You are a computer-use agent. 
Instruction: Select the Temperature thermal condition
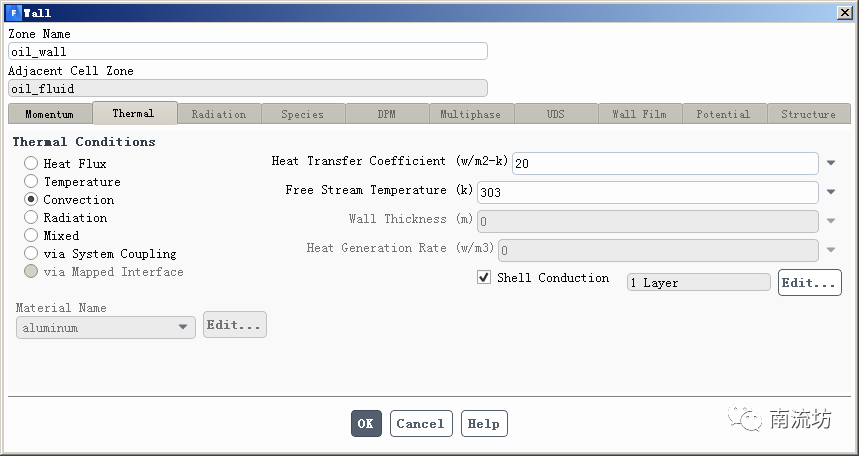pos(72,181)
